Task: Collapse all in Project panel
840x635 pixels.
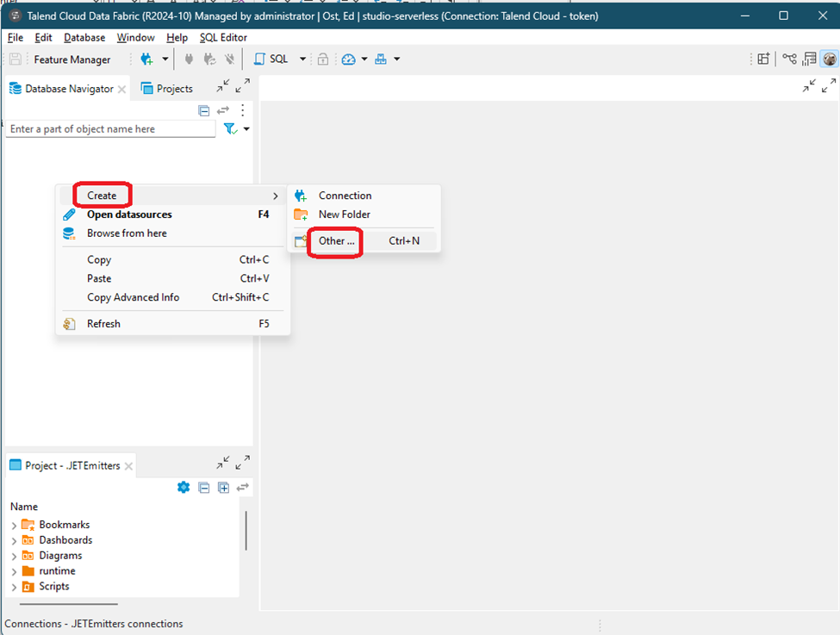Action: [x=203, y=487]
